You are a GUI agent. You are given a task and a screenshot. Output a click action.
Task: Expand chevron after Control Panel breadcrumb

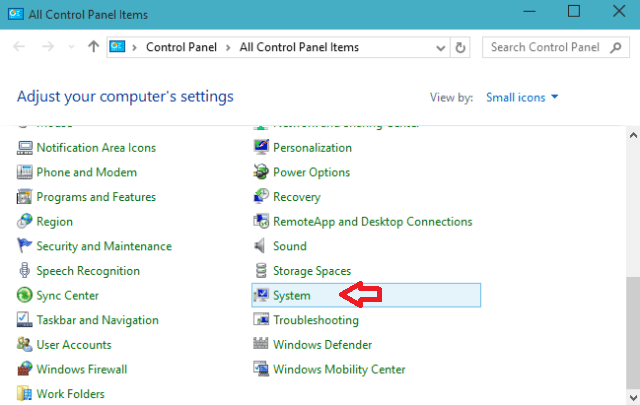tap(228, 48)
